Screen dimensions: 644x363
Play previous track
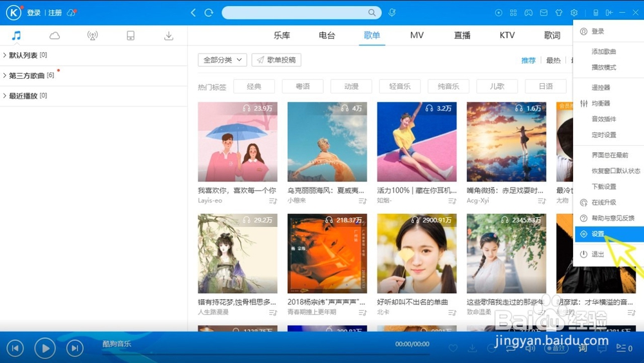[15, 348]
